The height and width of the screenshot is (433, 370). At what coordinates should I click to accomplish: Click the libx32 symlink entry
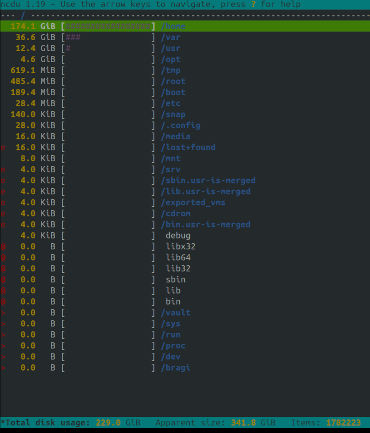(181, 246)
